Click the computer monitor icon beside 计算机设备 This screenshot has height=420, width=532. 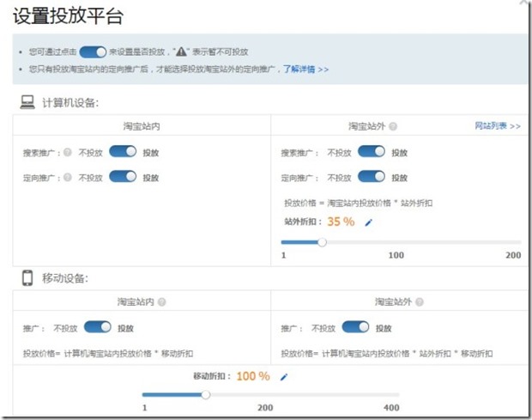tap(27, 102)
